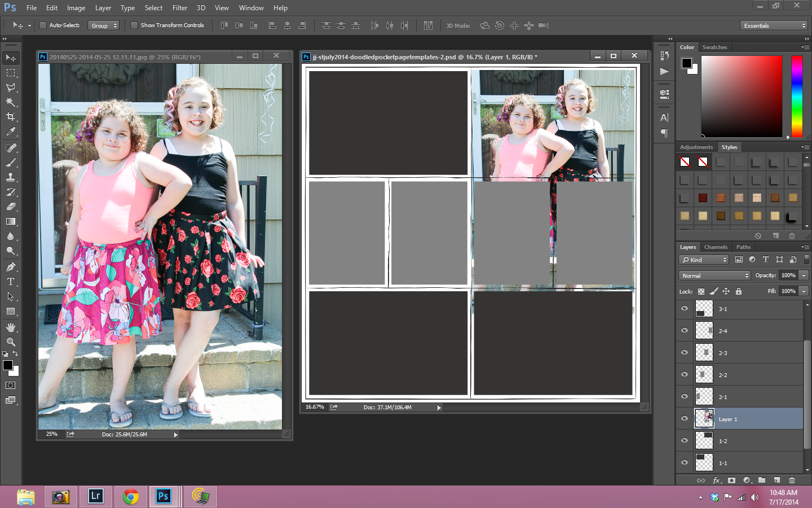812x508 pixels.
Task: Click the foreground color swatch in toolbox
Action: pos(8,365)
